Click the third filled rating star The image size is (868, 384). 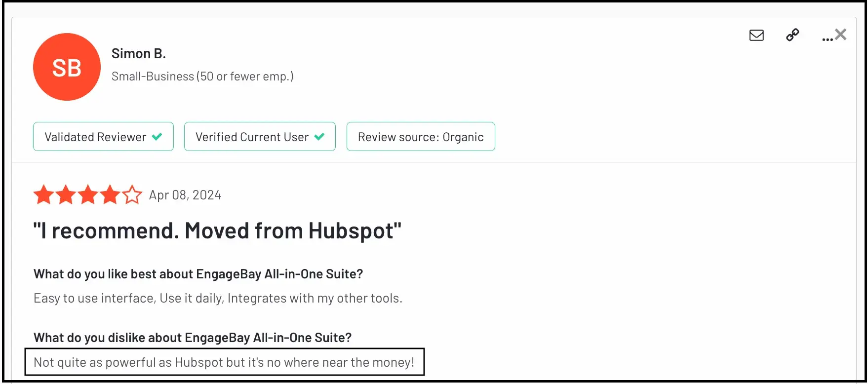[x=88, y=195]
